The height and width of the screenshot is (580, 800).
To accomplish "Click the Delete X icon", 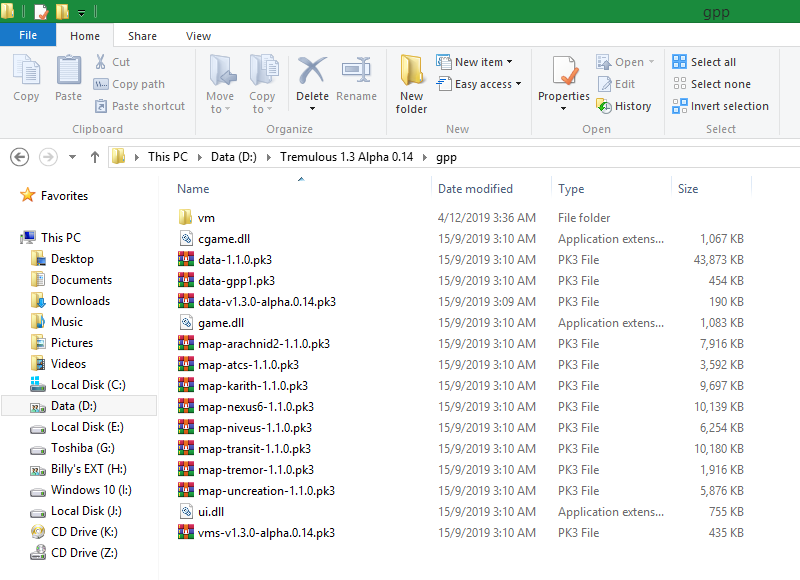I will coord(312,71).
